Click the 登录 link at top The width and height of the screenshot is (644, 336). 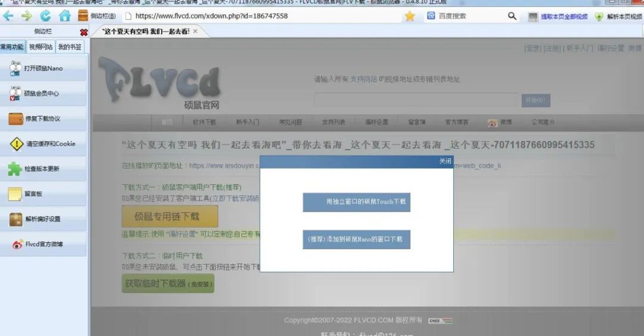532,48
